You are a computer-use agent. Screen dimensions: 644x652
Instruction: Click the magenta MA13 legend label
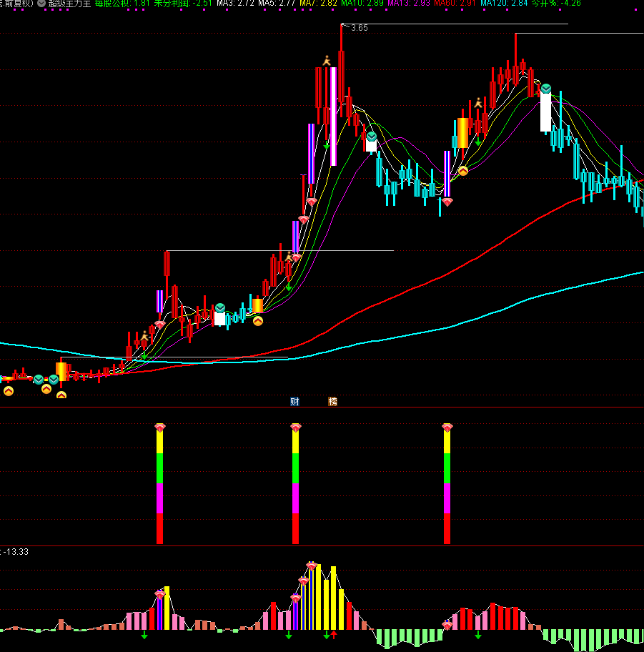[x=409, y=4]
